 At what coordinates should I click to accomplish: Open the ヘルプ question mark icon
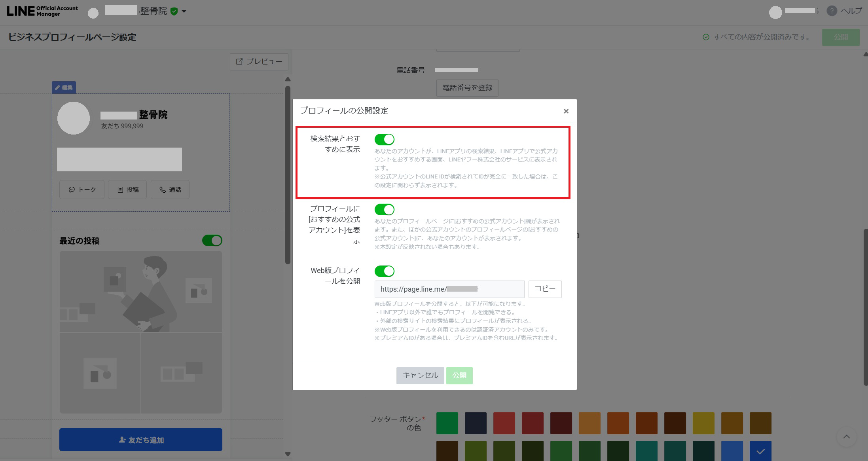(832, 11)
